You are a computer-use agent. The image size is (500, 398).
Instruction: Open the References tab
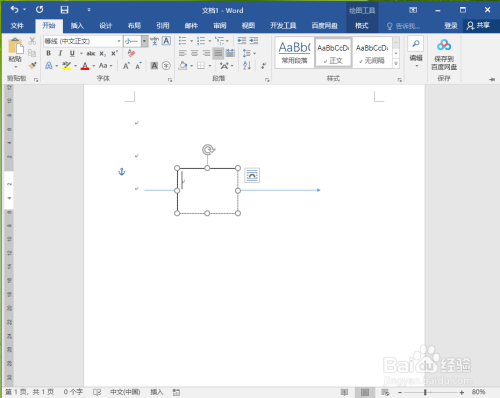pyautogui.click(x=163, y=25)
